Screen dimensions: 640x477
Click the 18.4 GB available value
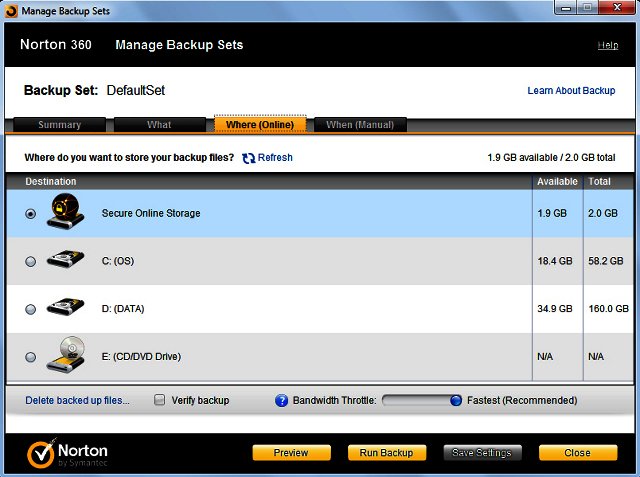pyautogui.click(x=555, y=261)
